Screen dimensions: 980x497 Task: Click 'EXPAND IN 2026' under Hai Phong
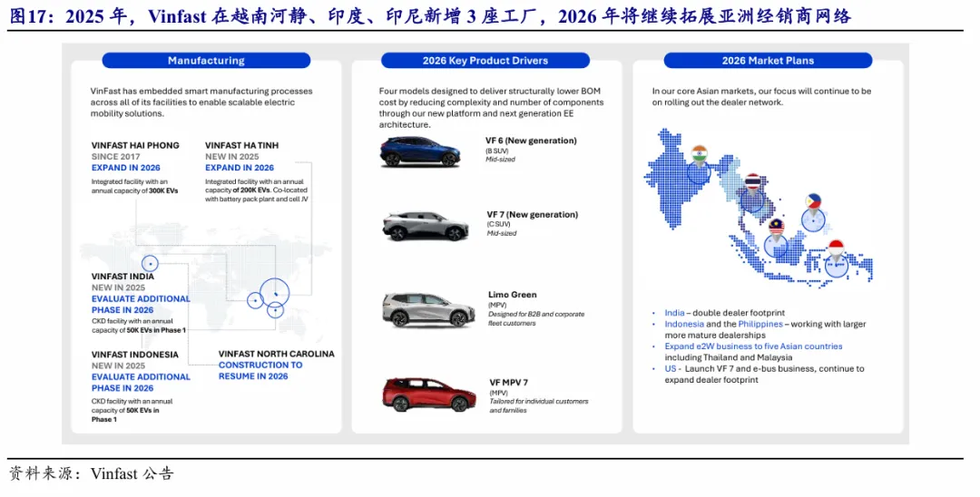click(125, 168)
